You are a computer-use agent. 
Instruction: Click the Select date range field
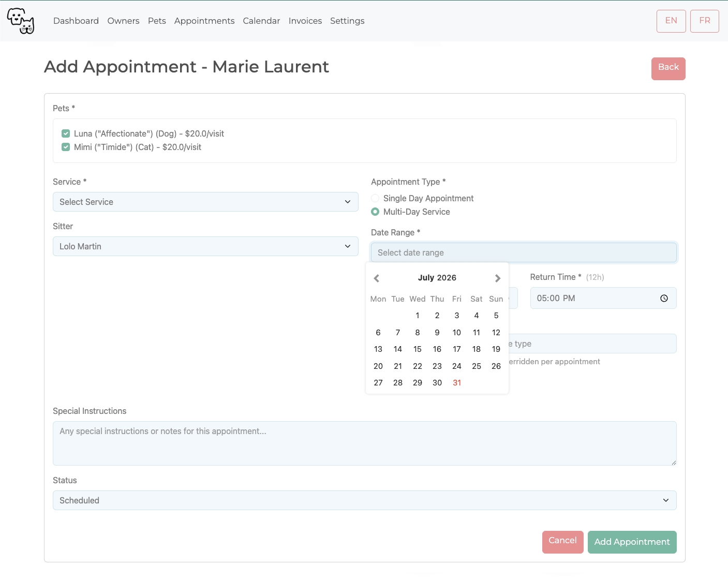524,252
